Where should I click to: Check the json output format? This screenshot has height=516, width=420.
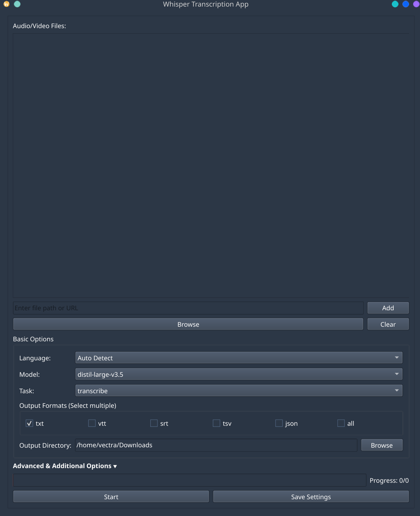point(279,423)
